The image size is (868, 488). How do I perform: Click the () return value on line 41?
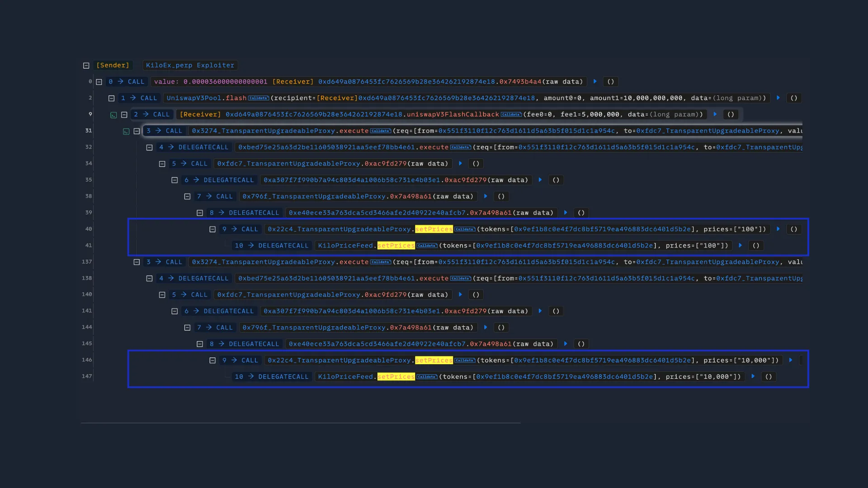coord(756,245)
